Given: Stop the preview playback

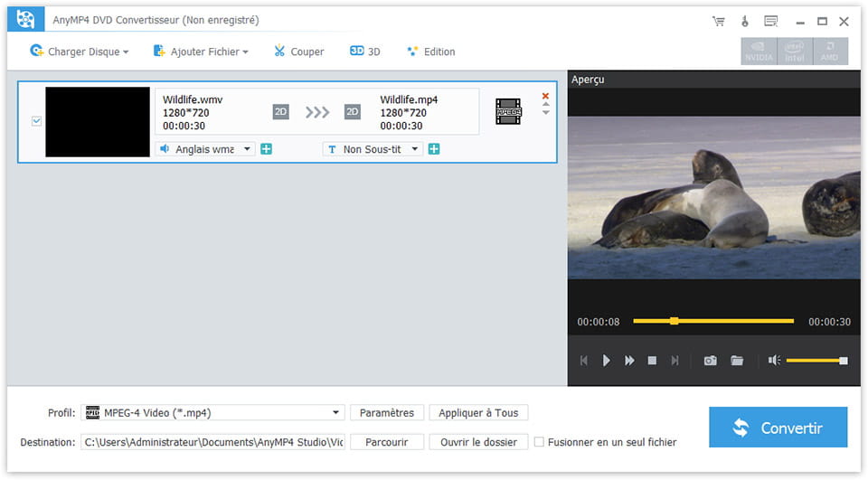Looking at the screenshot, I should click(x=652, y=361).
